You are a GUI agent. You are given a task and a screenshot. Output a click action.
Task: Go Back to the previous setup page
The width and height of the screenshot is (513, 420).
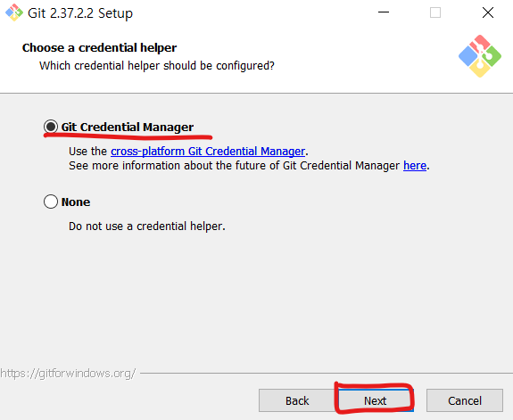pos(297,400)
